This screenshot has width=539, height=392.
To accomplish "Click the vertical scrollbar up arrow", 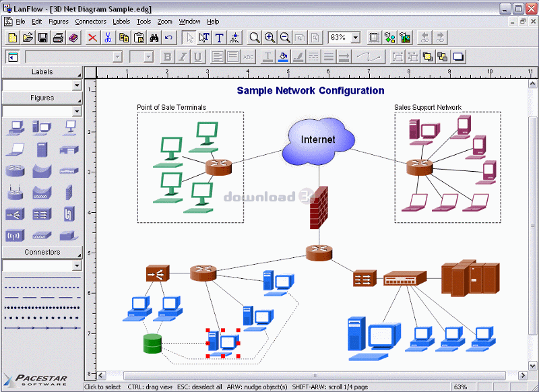I will [532, 84].
